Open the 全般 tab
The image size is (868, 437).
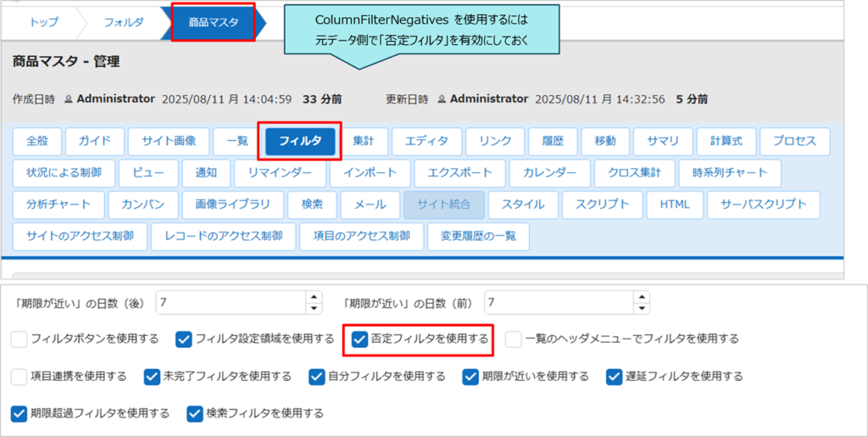pos(37,141)
